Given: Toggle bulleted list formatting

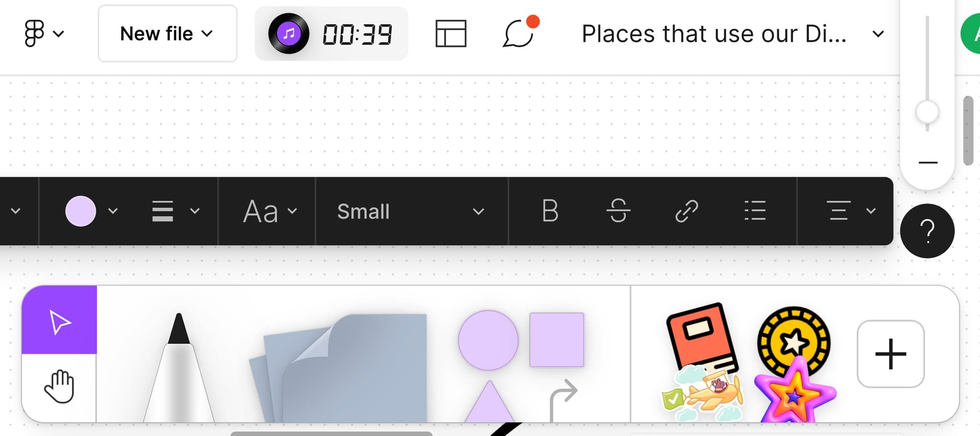Looking at the screenshot, I should [755, 211].
